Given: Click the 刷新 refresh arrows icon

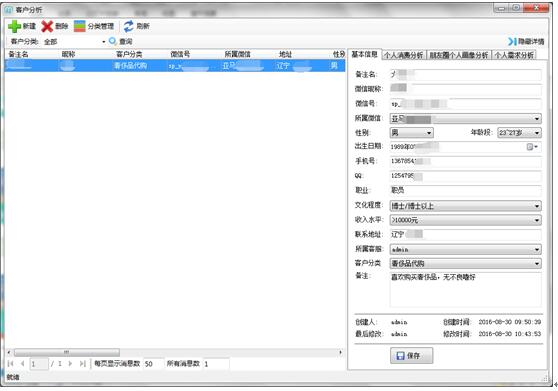Looking at the screenshot, I should pyautogui.click(x=128, y=26).
